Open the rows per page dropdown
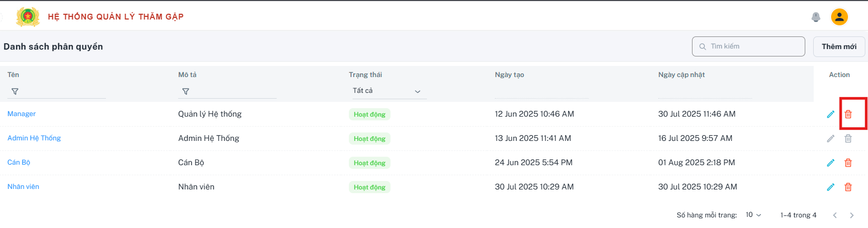This screenshot has height=228, width=868. pyautogui.click(x=754, y=215)
